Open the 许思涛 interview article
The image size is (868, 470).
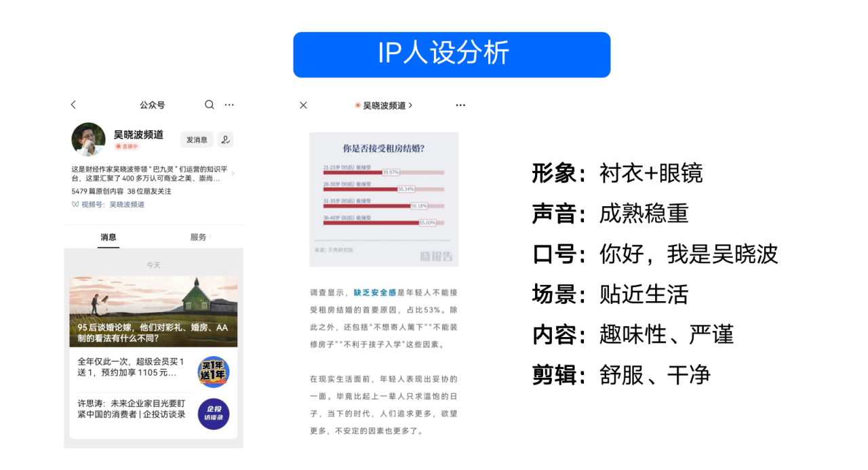pos(132,408)
